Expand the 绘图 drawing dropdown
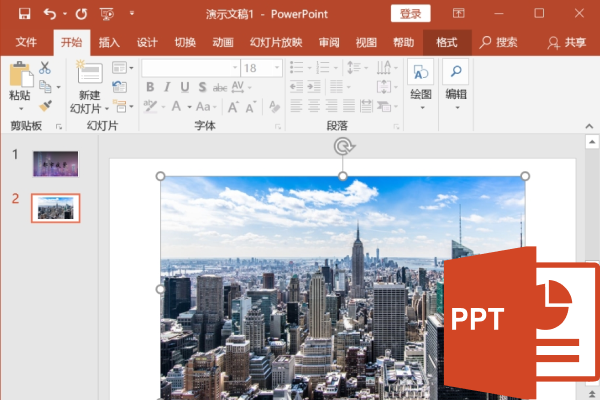Viewport: 600px width, 400px height. 420,96
